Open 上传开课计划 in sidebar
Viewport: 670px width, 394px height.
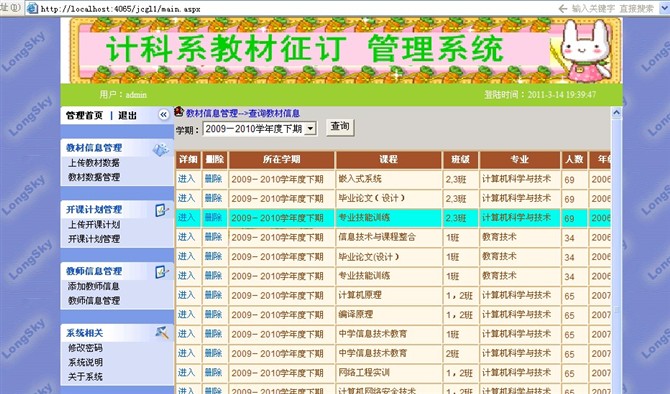click(x=94, y=224)
